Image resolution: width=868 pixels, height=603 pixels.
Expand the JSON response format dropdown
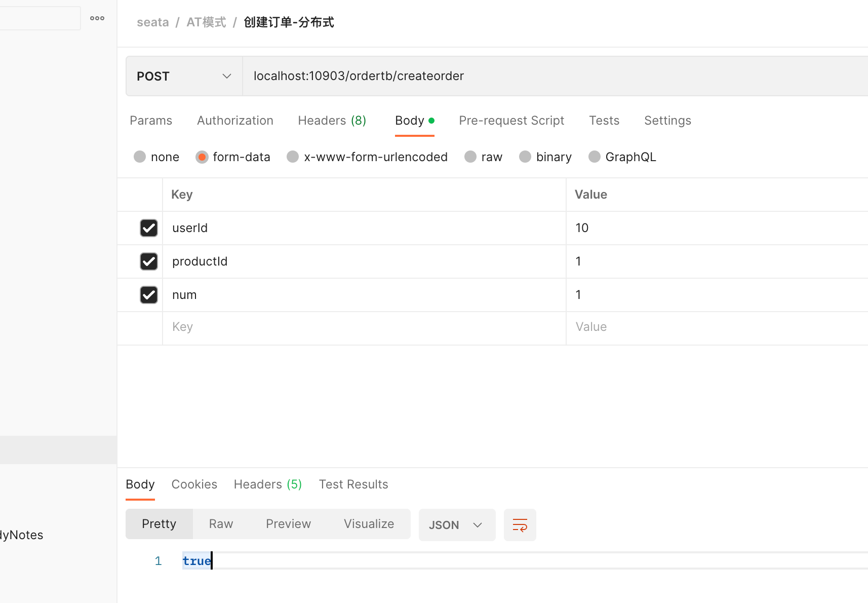[x=456, y=525]
